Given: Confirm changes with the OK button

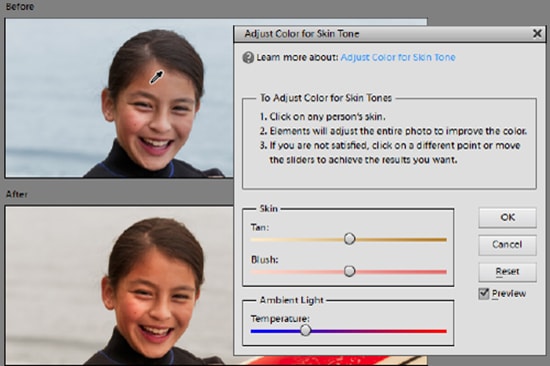Looking at the screenshot, I should [508, 217].
